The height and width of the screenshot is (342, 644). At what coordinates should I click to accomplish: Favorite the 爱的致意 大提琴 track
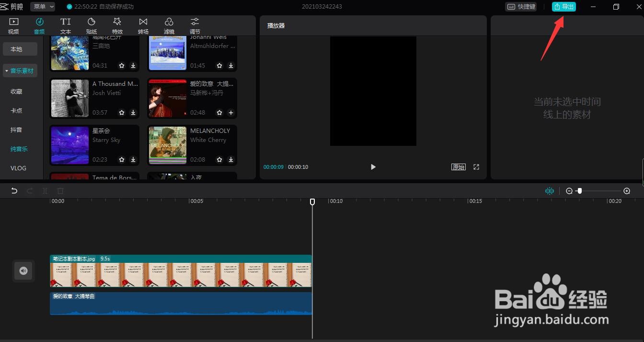(219, 113)
